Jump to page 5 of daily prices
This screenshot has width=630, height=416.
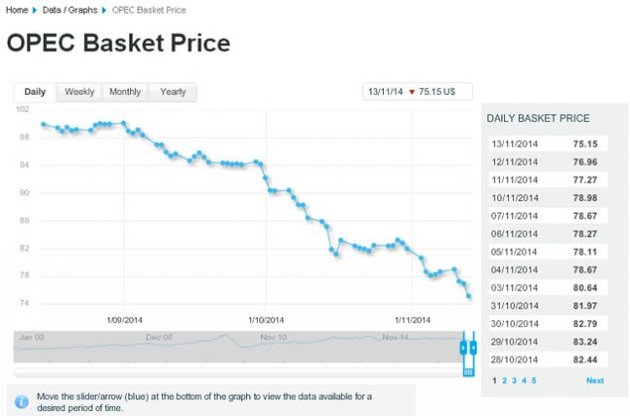[x=534, y=381]
